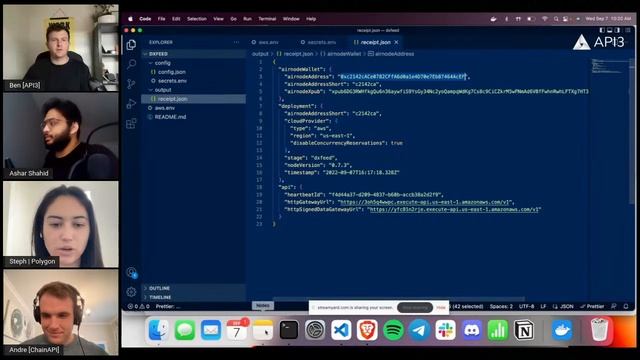Toggle the primary side bar visibility
640x360 pixels.
[x=602, y=30]
